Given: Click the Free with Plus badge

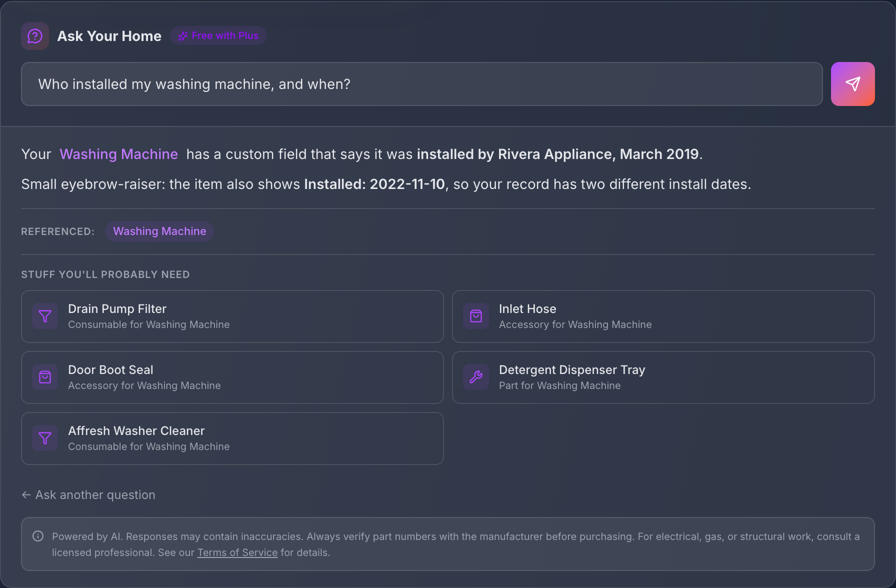Looking at the screenshot, I should [218, 36].
